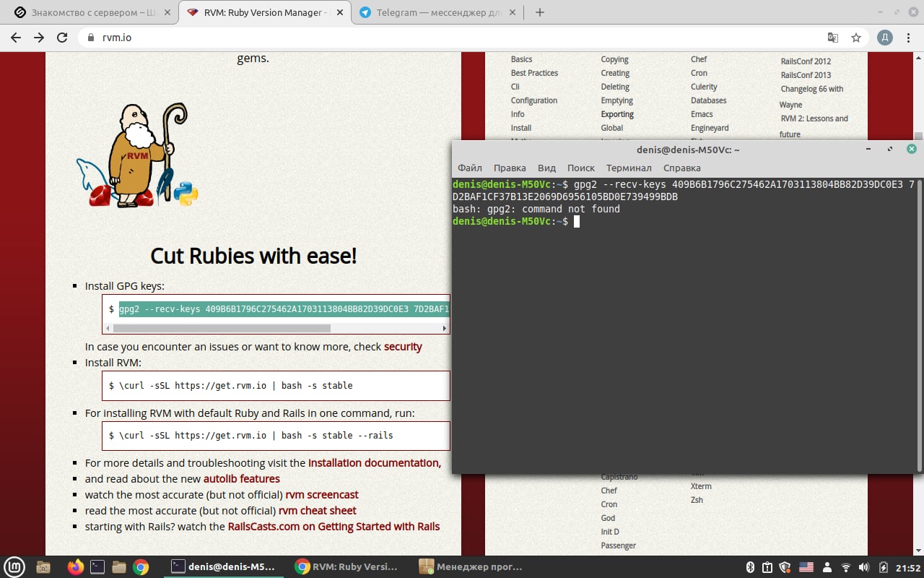Click the Zsh sidebar link
The height and width of the screenshot is (578, 924).
[697, 500]
